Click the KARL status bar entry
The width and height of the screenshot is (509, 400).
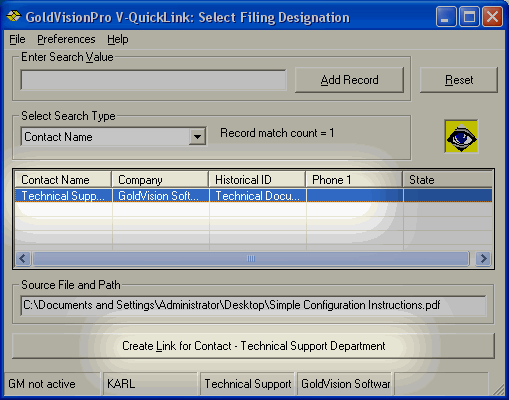coord(150,384)
